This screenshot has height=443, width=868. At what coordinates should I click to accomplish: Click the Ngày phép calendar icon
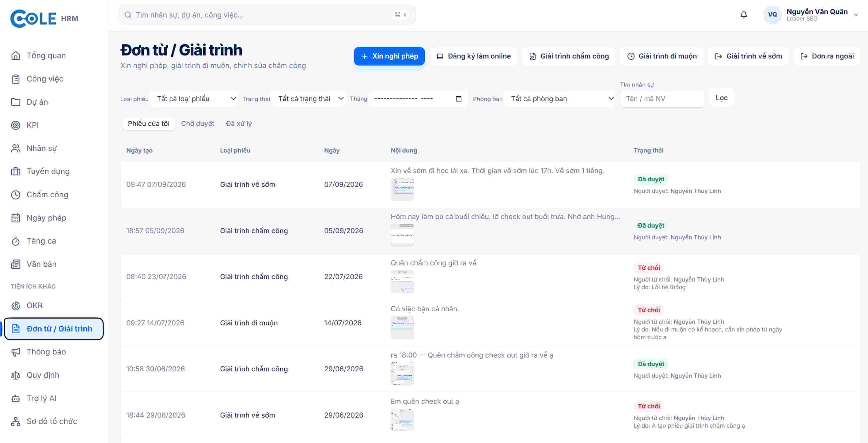click(x=16, y=218)
